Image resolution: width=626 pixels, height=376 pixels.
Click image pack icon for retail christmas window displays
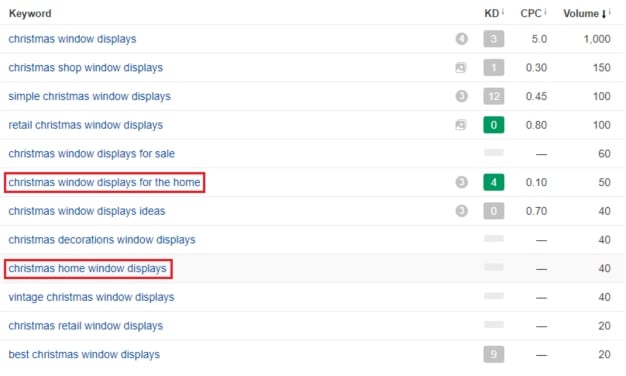460,125
